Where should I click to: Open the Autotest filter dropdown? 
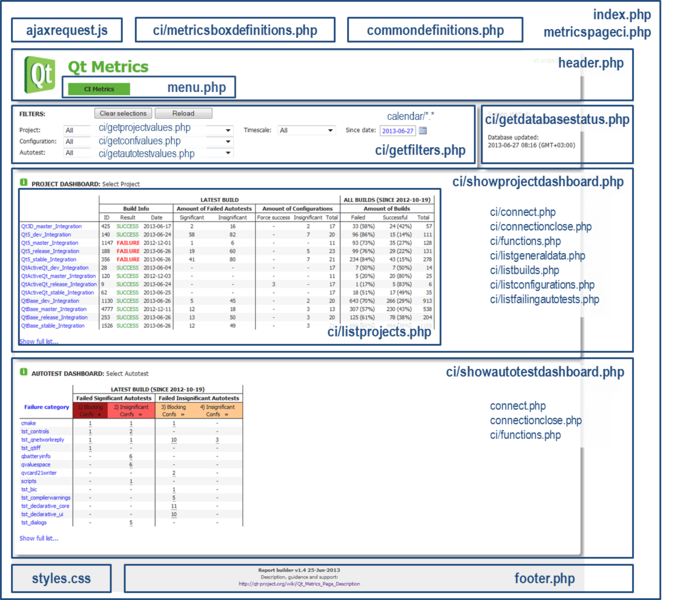point(229,154)
